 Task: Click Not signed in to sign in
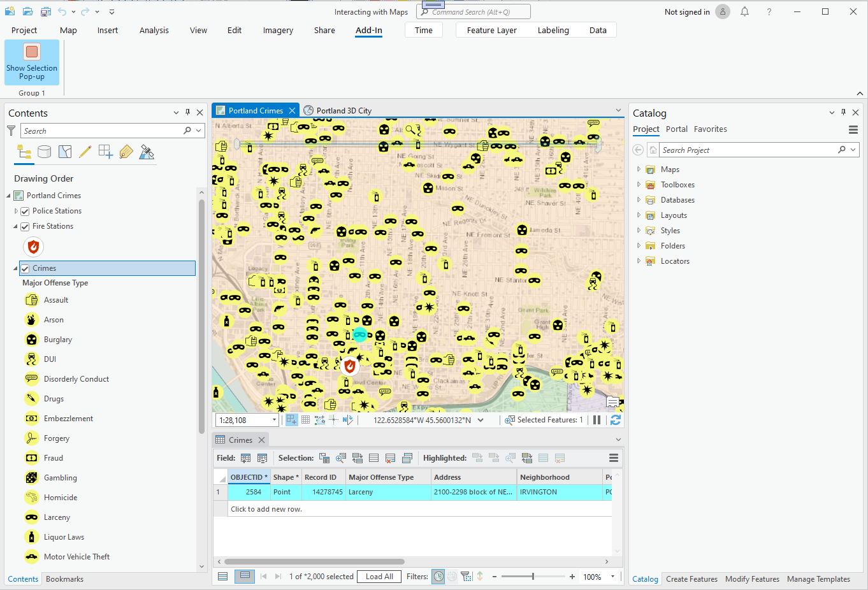point(687,11)
